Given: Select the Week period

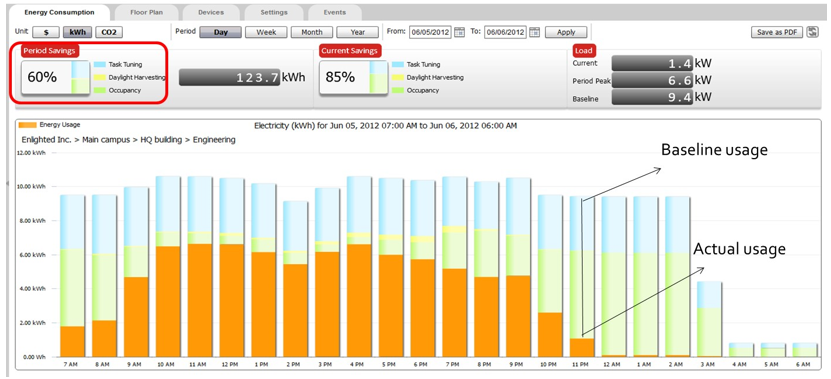Looking at the screenshot, I should (266, 32).
